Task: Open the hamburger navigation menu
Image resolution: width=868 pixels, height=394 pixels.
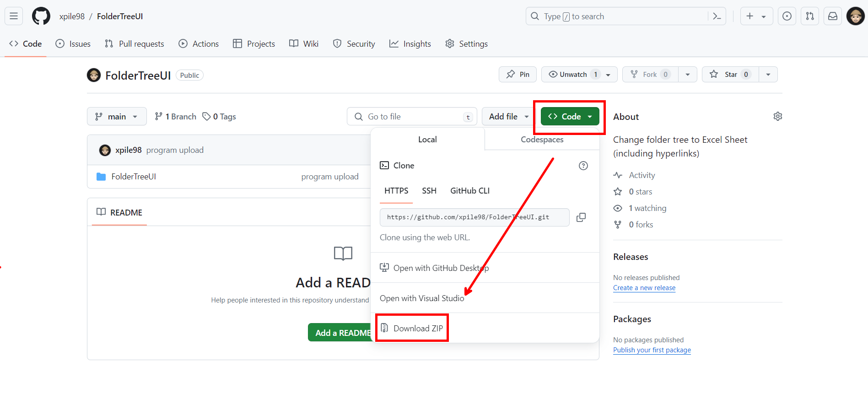Action: (14, 16)
